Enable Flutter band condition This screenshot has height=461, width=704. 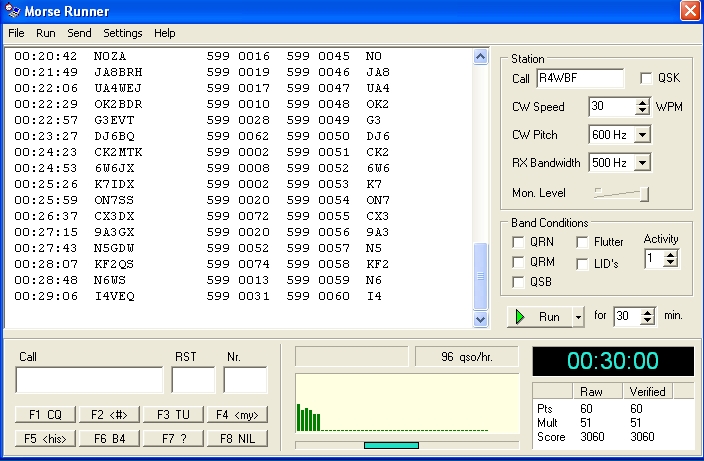click(583, 242)
